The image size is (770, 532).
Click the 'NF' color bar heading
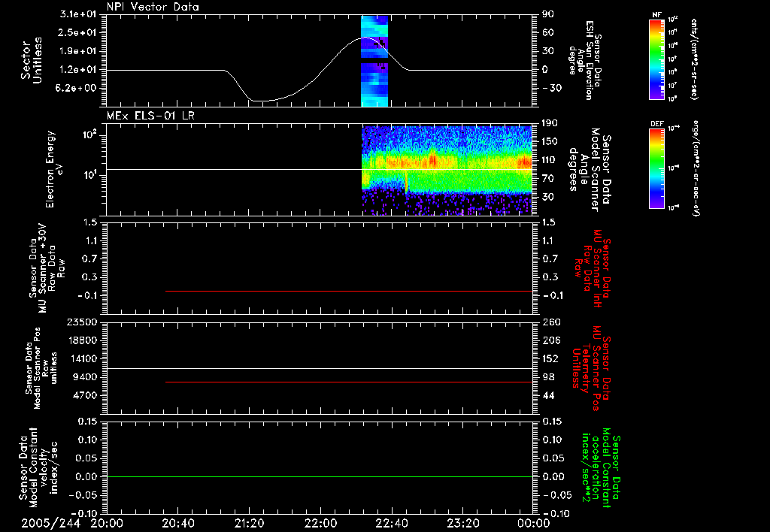pos(656,15)
